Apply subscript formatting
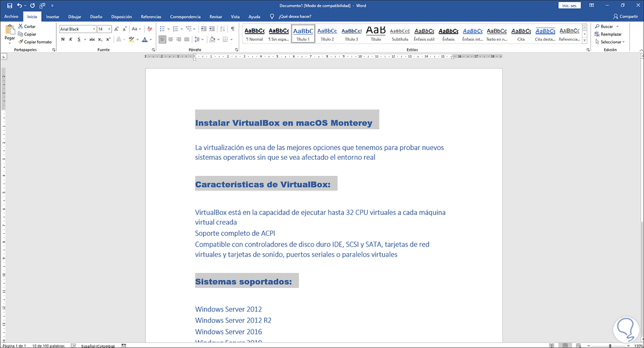Screen dimensions: 644x348 (101, 40)
